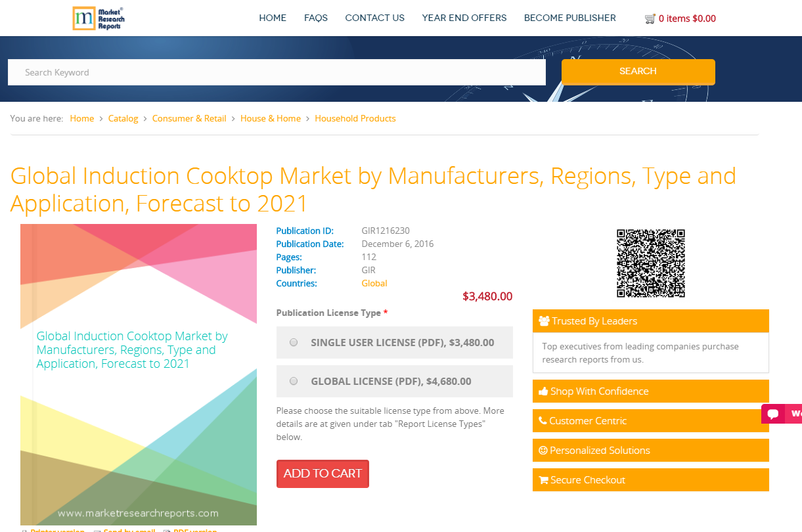Expand Secure Checkout panel
This screenshot has width=802, height=532.
click(x=651, y=480)
